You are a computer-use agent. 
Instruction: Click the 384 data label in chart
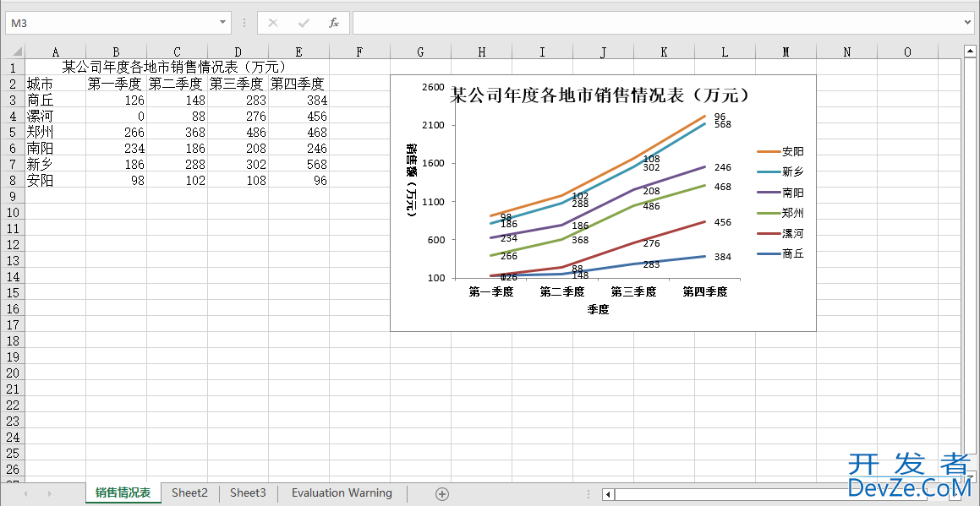[x=722, y=257]
